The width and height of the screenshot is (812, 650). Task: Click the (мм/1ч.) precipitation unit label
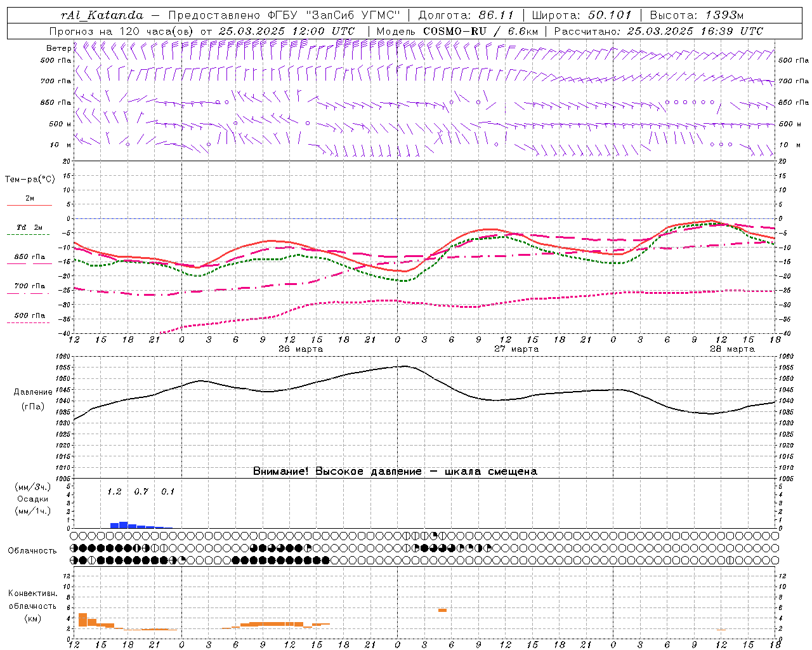33,511
